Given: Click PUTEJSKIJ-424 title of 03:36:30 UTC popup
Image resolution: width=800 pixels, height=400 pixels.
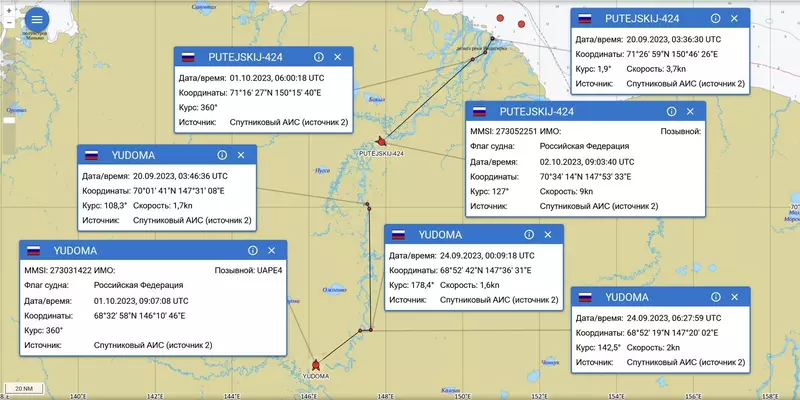Looking at the screenshot, I should point(642,18).
